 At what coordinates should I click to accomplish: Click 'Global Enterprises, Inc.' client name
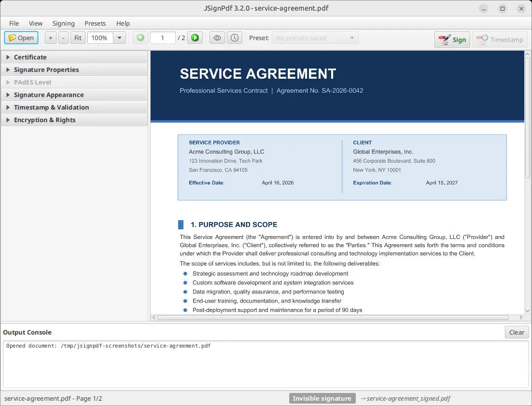pos(383,152)
